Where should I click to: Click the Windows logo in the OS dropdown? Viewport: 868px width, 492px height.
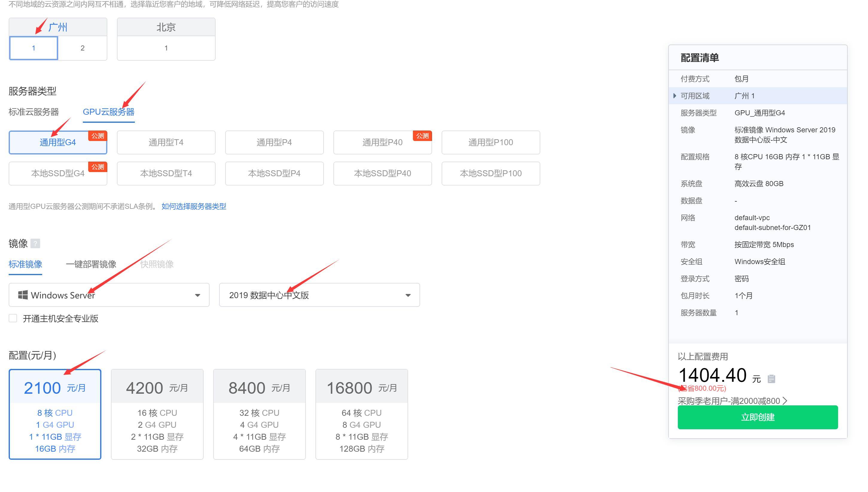[x=23, y=295]
